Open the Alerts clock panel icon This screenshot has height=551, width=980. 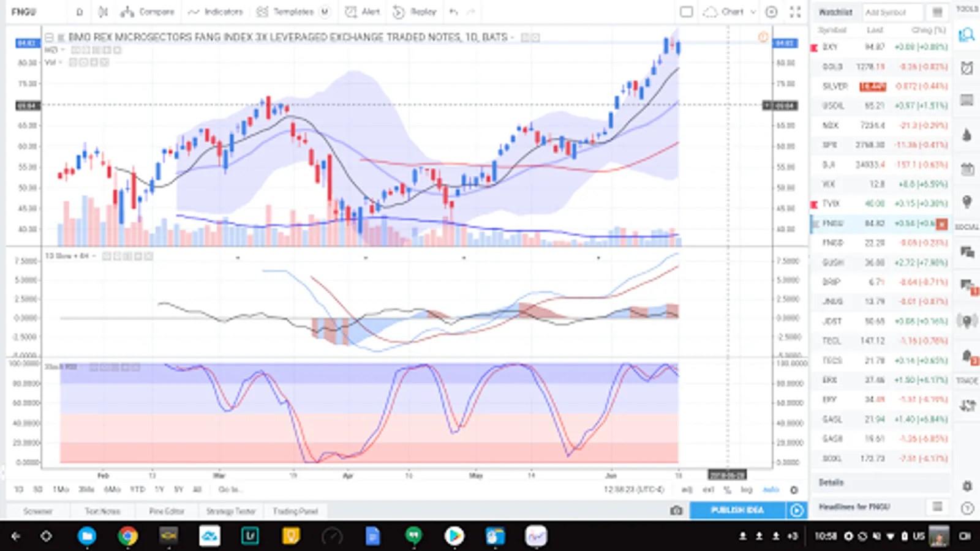967,67
